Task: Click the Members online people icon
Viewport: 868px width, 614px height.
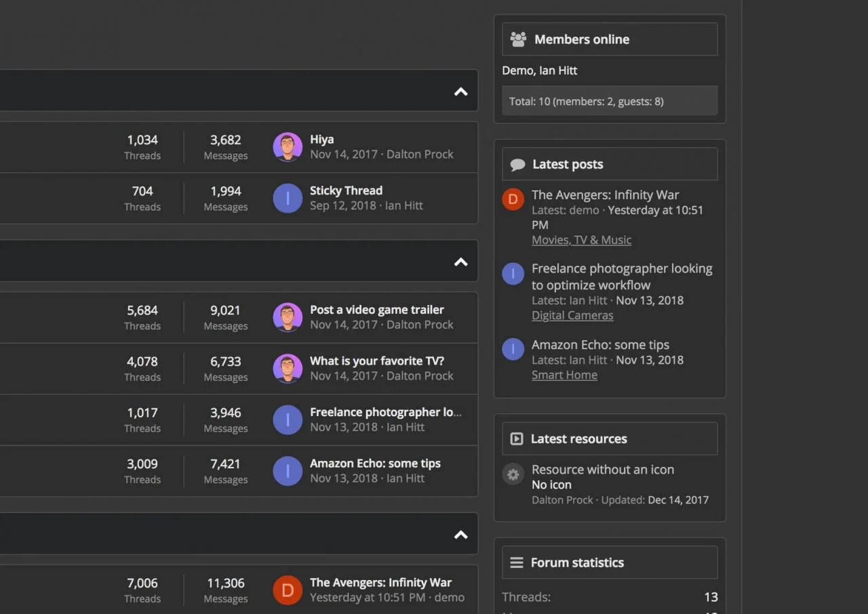Action: (x=518, y=39)
